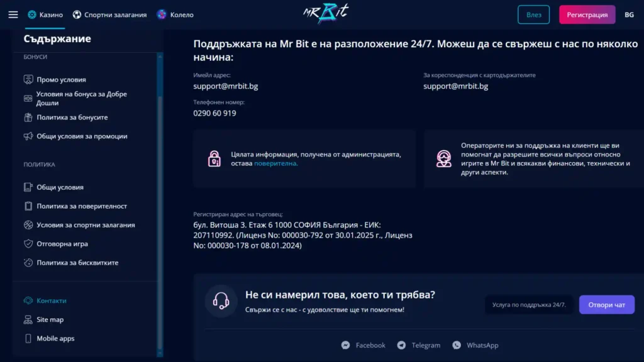
Task: Click the megaphone promotions icon
Action: pos(28,136)
